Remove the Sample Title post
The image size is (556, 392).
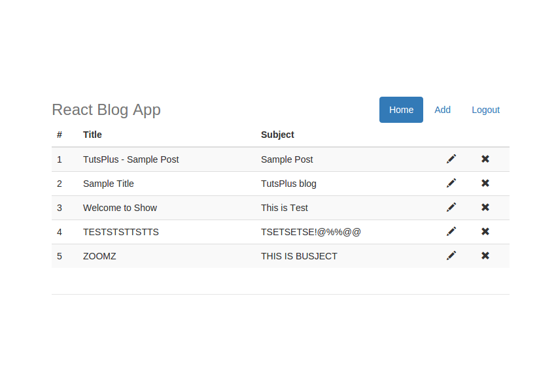(x=485, y=183)
